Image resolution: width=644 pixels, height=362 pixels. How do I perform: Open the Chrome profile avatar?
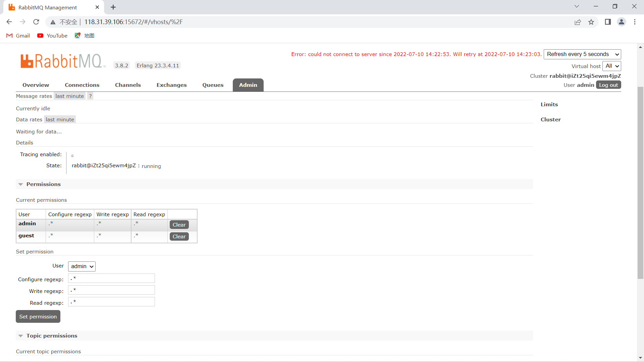coord(621,22)
